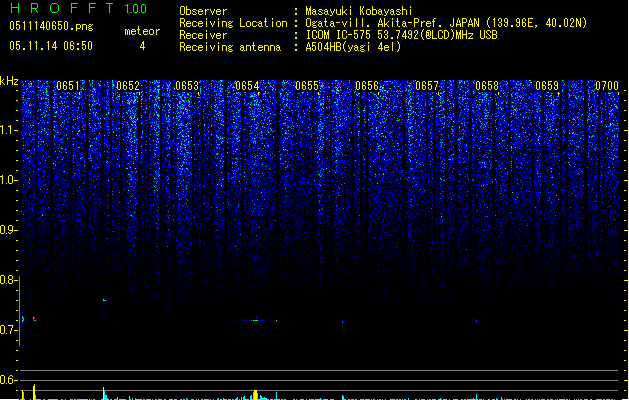Click the Receiving Location field label
The image size is (629, 400).
coord(233,23)
